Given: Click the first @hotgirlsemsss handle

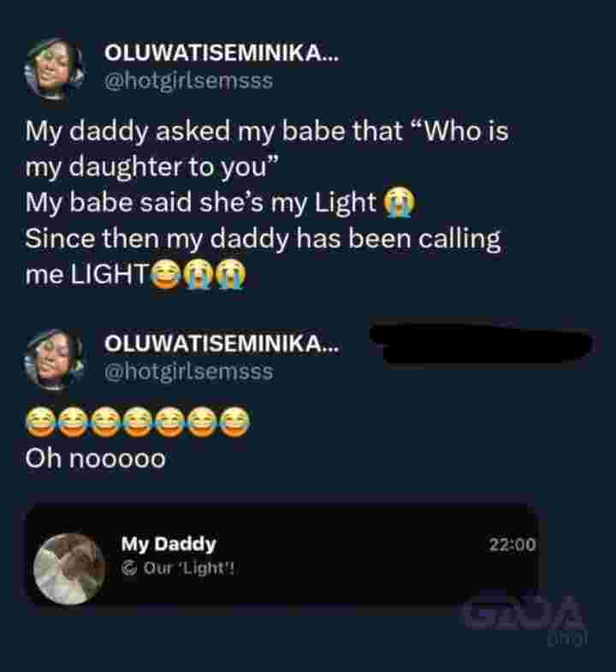Looking at the screenshot, I should pos(188,81).
